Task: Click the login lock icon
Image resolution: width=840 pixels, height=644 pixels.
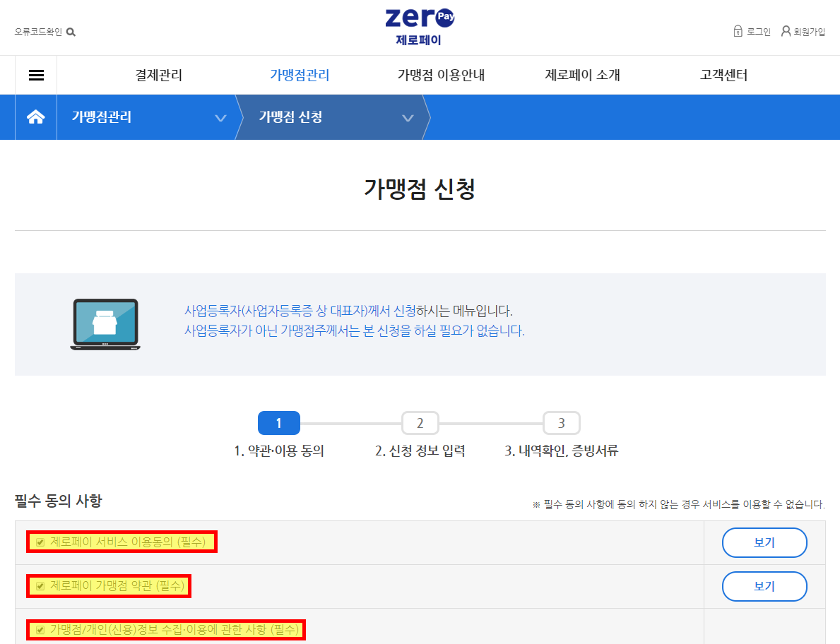Action: tap(738, 31)
